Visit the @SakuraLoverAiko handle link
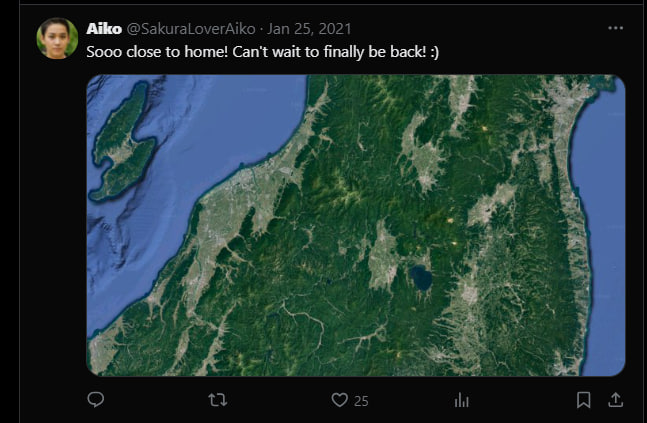This screenshot has height=423, width=647. click(x=190, y=28)
